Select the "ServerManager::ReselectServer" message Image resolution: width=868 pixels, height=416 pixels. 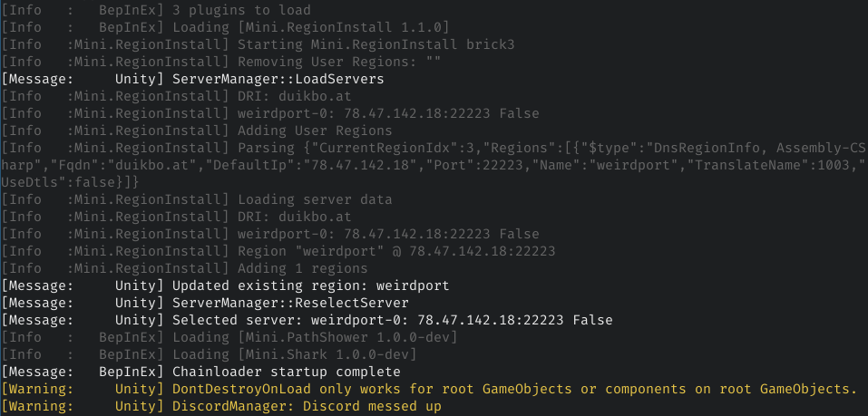pos(290,302)
